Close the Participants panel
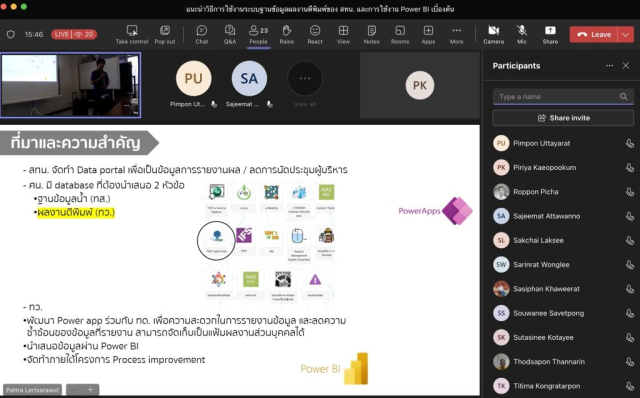The image size is (640, 398). 626,66
